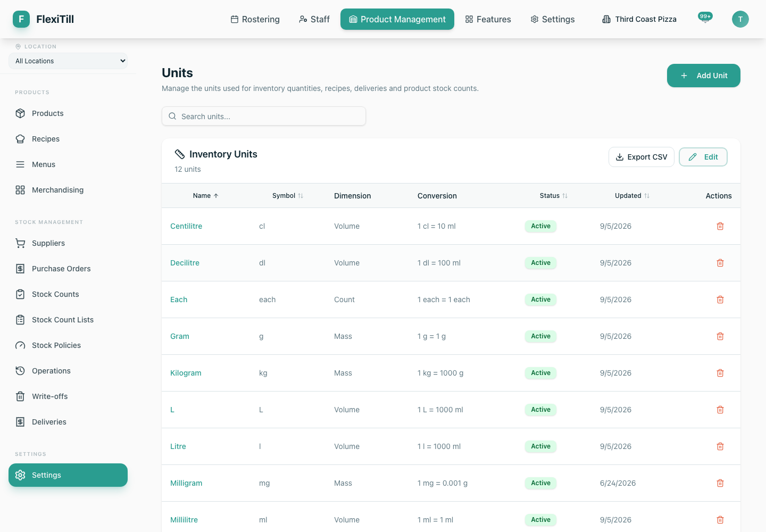This screenshot has width=766, height=532.
Task: Delete the Centilitre unit
Action: coord(720,226)
